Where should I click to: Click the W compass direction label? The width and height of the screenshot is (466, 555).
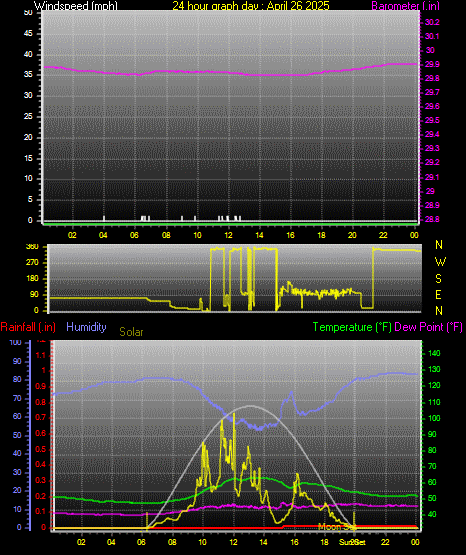pyautogui.click(x=440, y=262)
